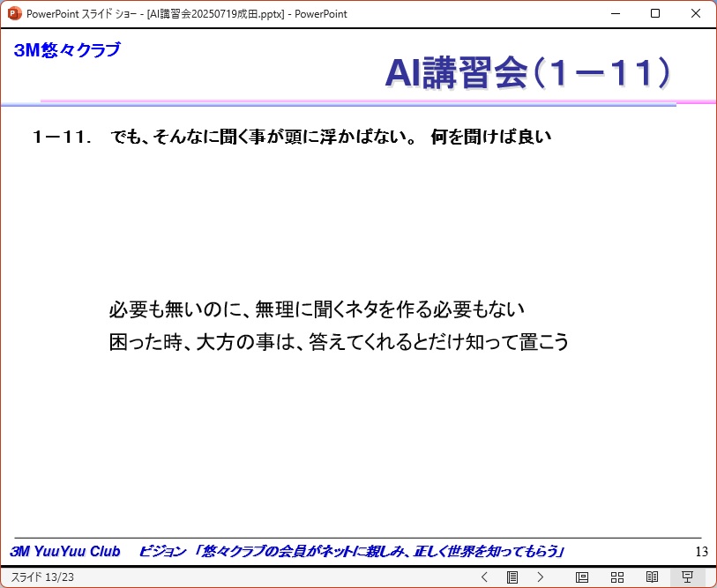The width and height of the screenshot is (717, 588).
Task: Minimize the PowerPoint slide show window
Action: 615,13
